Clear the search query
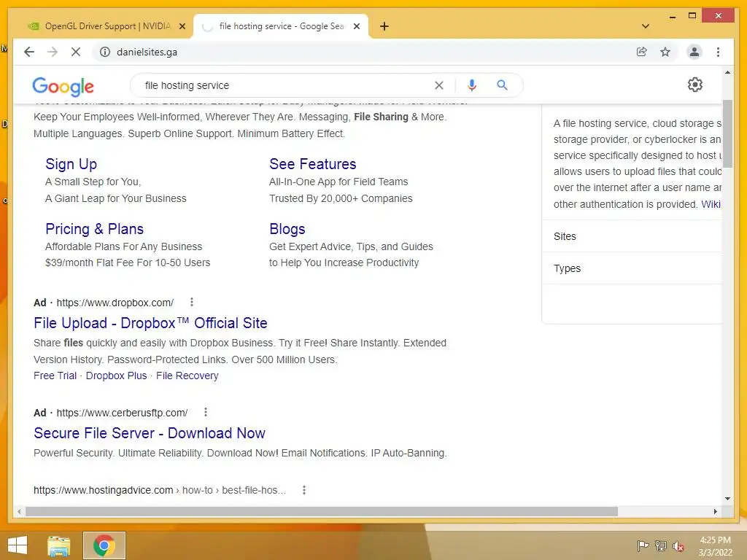This screenshot has width=747, height=560. pyautogui.click(x=438, y=85)
